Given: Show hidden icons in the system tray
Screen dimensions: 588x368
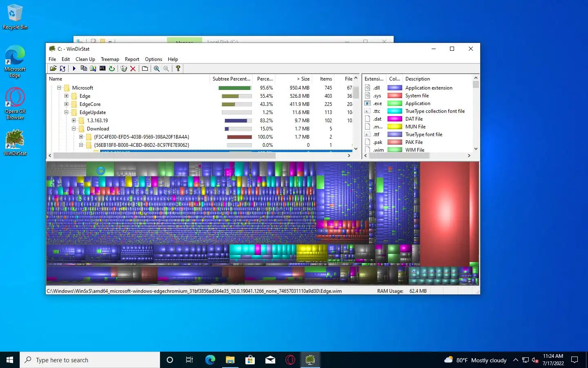Looking at the screenshot, I should 516,360.
